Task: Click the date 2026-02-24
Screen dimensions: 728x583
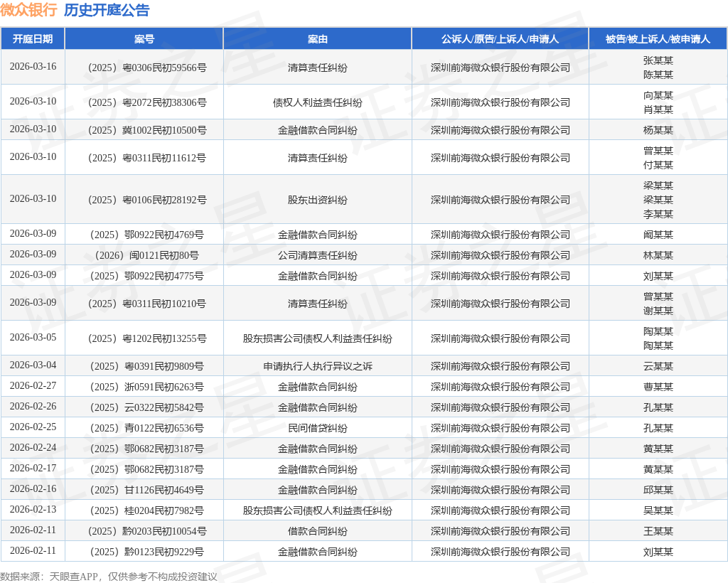Action: pos(33,447)
